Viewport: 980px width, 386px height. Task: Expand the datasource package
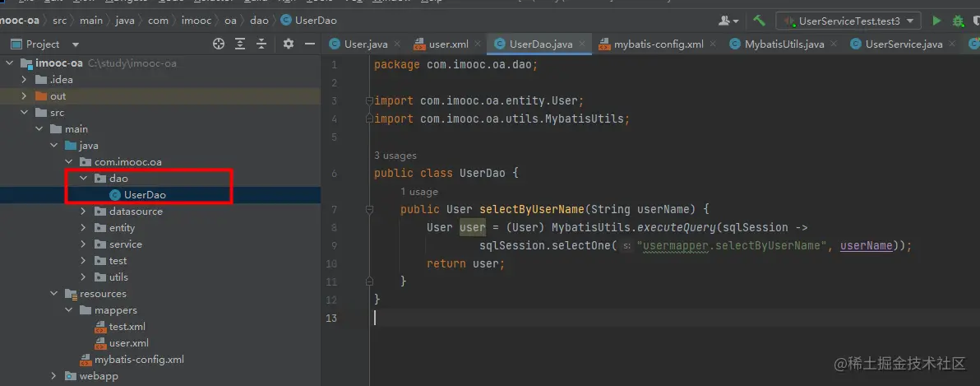(x=83, y=212)
